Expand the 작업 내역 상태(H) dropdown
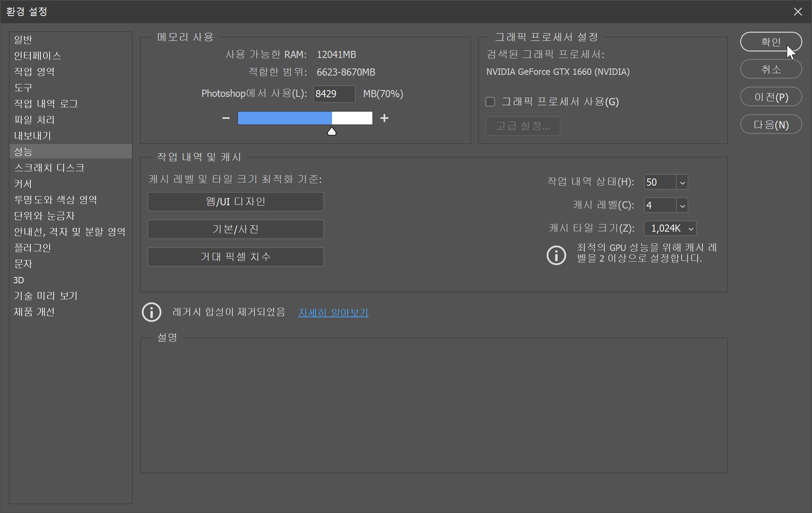812x513 pixels. pyautogui.click(x=682, y=182)
